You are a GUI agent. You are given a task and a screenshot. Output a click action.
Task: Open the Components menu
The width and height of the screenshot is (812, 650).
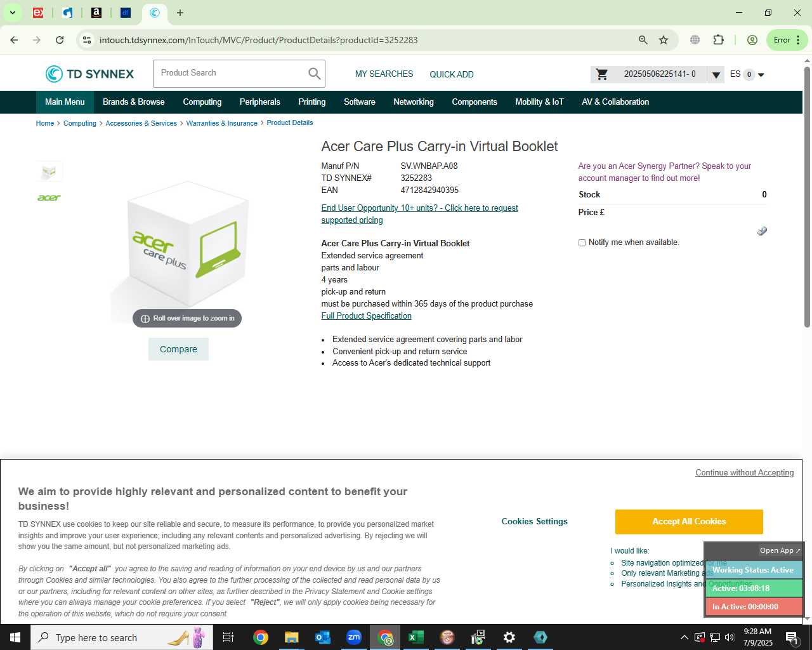(x=475, y=102)
